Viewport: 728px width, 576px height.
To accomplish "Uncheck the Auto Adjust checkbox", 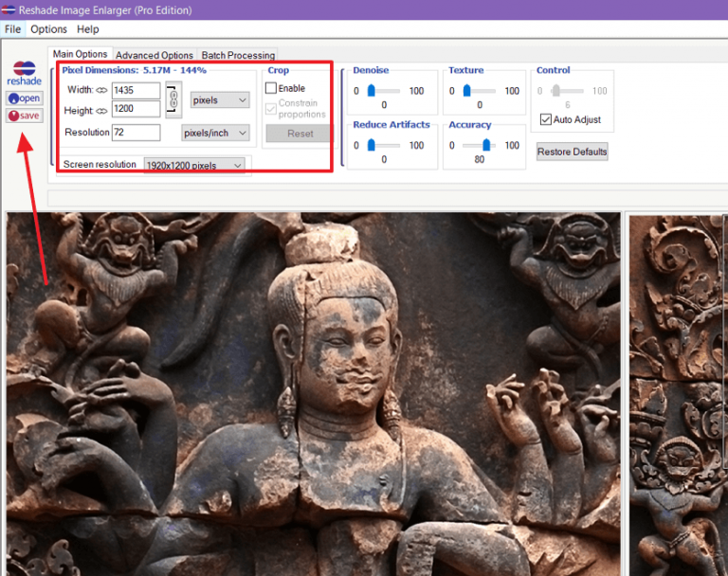I will (545, 119).
